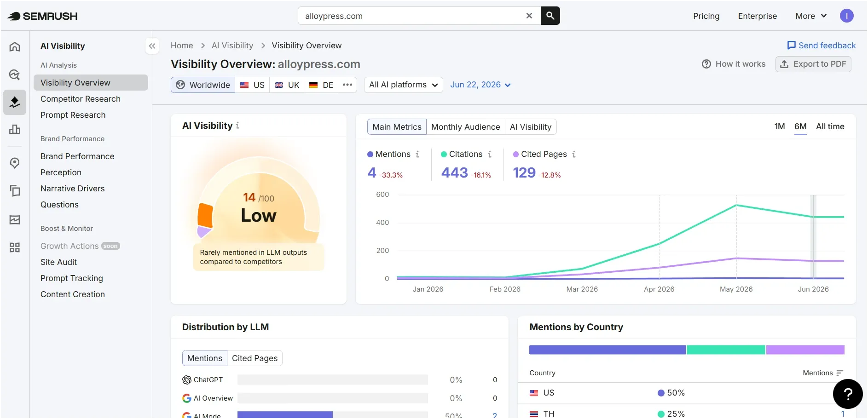This screenshot has height=419, width=868.
Task: Open the help question mark bubble
Action: click(x=848, y=394)
